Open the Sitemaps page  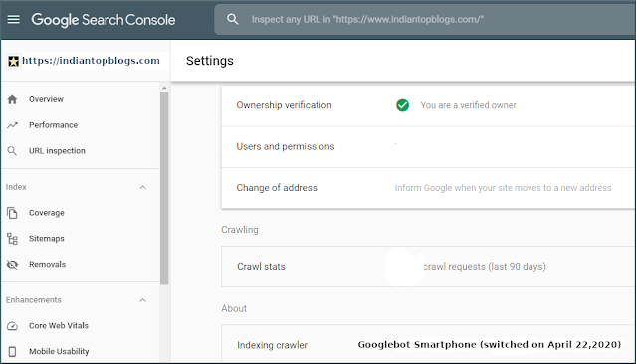pos(46,239)
